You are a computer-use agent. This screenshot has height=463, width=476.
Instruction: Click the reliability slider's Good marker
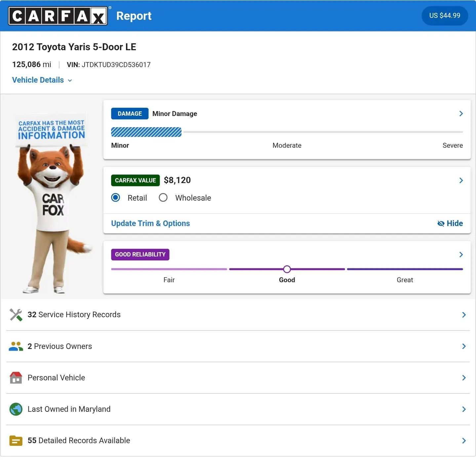point(287,269)
